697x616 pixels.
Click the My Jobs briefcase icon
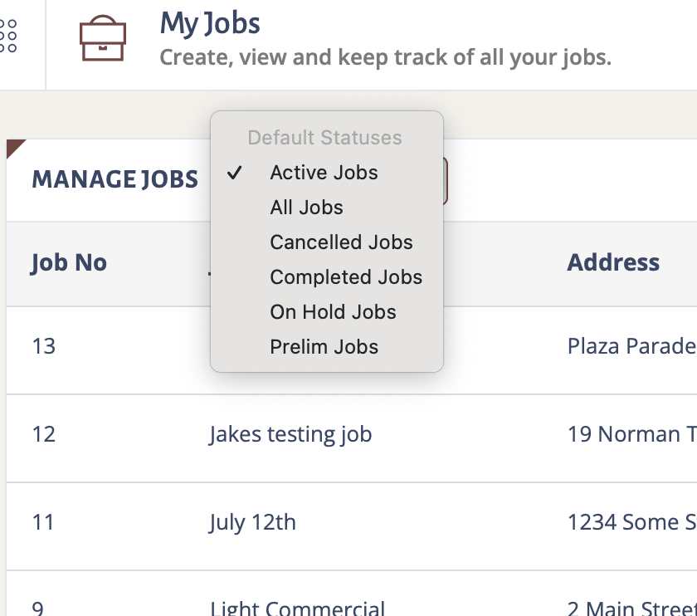pyautogui.click(x=103, y=38)
